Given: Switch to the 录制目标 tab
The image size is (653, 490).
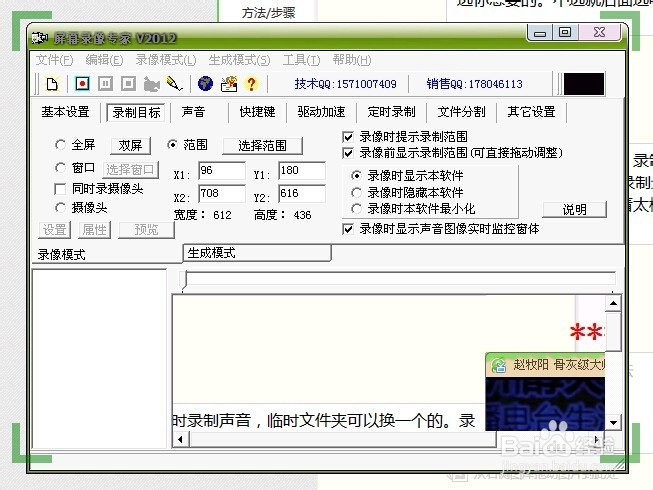Looking at the screenshot, I should click(136, 112).
